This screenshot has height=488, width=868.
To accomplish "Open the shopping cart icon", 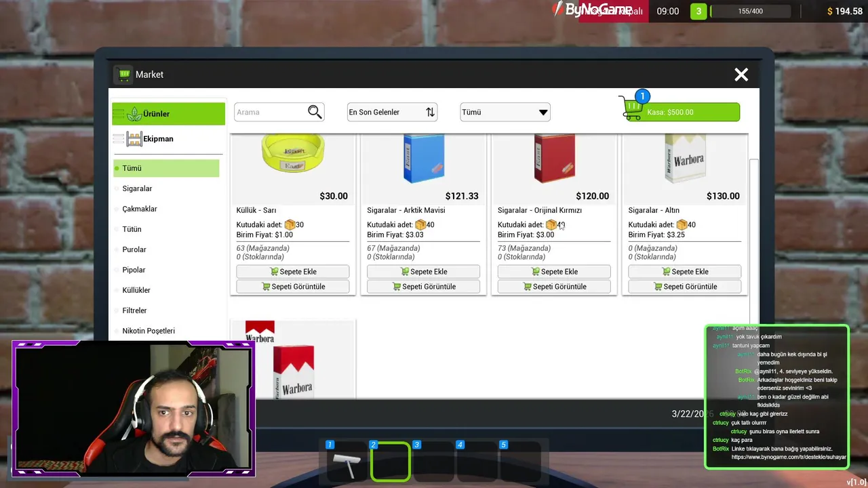I will coord(631,108).
